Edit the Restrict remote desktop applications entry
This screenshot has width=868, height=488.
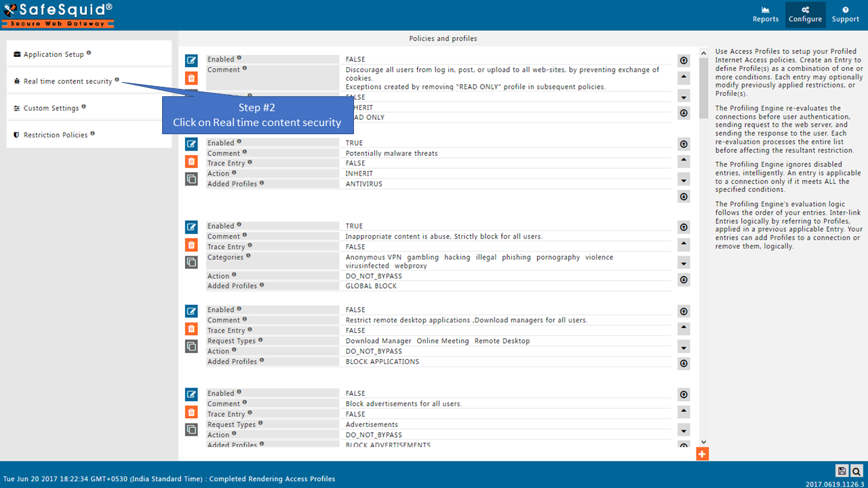[x=191, y=311]
